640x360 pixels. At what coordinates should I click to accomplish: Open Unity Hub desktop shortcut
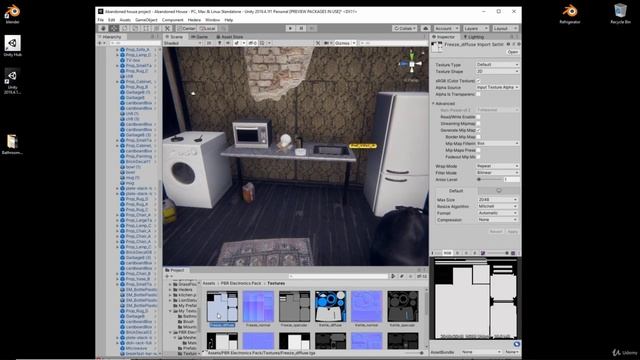click(13, 46)
